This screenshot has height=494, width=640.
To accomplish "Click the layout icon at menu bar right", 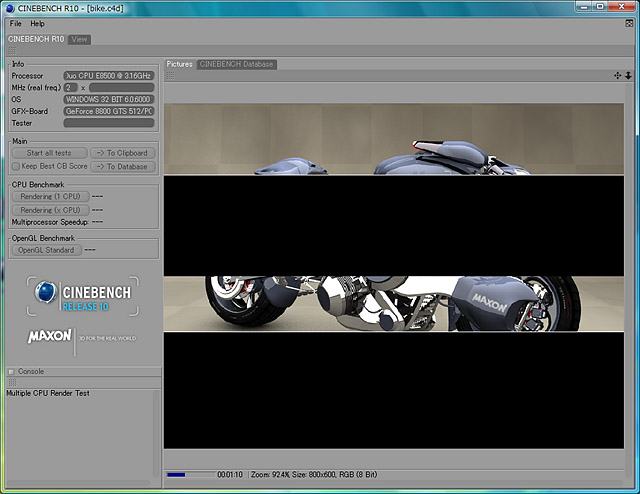I will pyautogui.click(x=629, y=23).
